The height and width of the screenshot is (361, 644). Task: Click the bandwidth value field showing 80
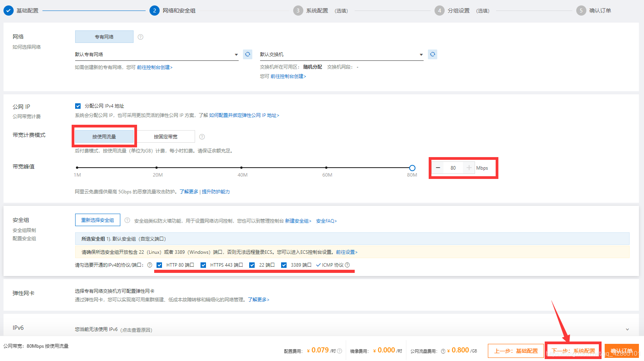(x=453, y=168)
